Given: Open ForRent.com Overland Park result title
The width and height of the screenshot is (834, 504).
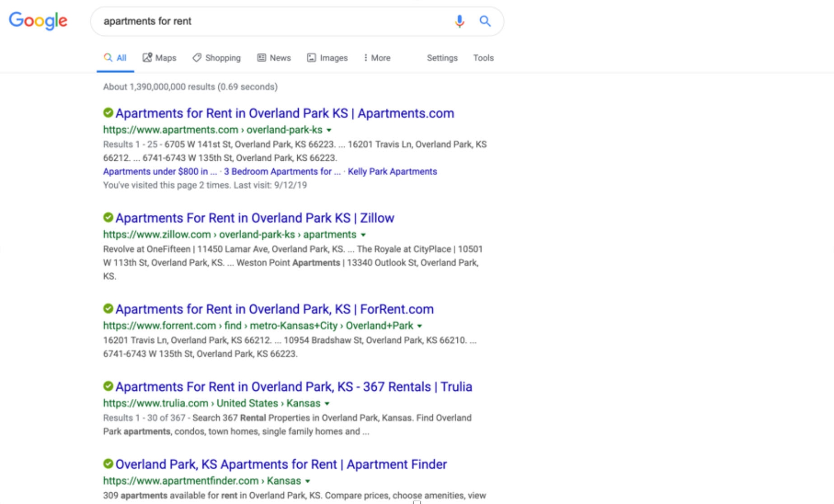Looking at the screenshot, I should pos(275,309).
